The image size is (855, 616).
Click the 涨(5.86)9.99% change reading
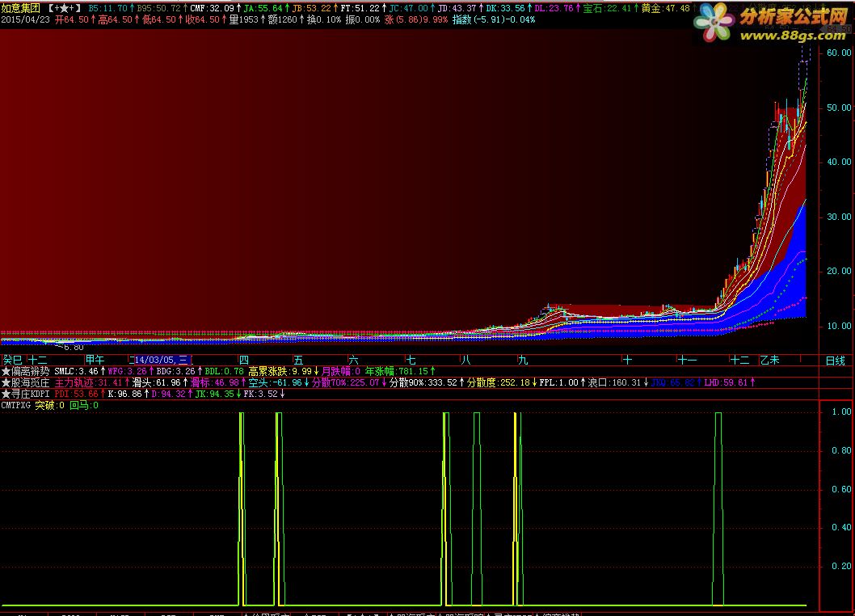coord(415,19)
